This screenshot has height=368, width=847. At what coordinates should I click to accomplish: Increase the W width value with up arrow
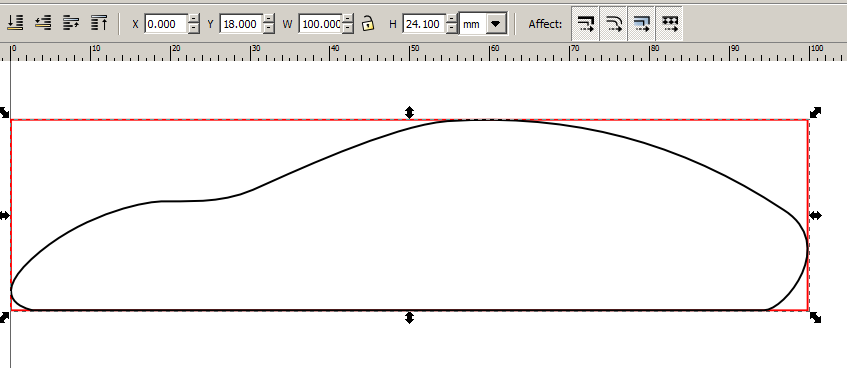pyautogui.click(x=348, y=19)
